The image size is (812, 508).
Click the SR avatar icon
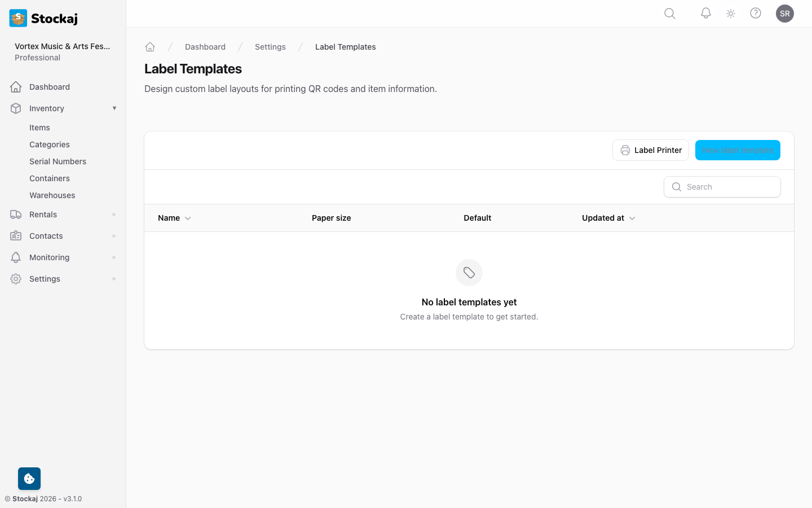click(785, 13)
